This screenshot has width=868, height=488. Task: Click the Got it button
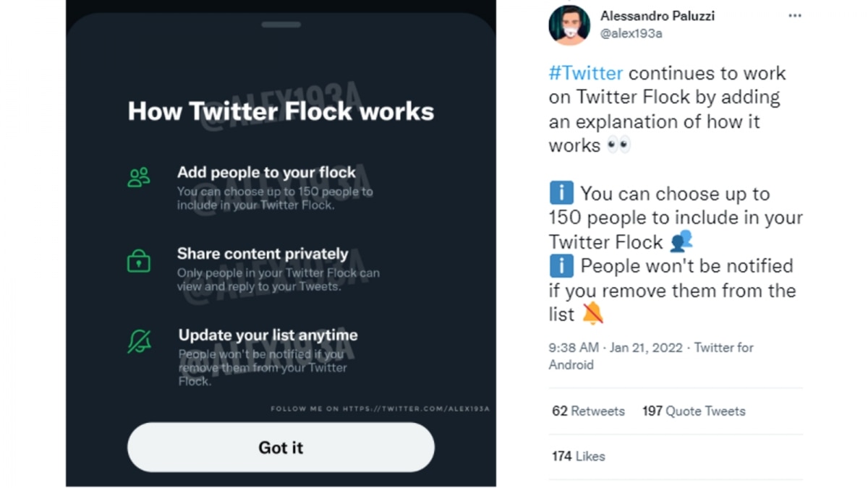pos(281,448)
